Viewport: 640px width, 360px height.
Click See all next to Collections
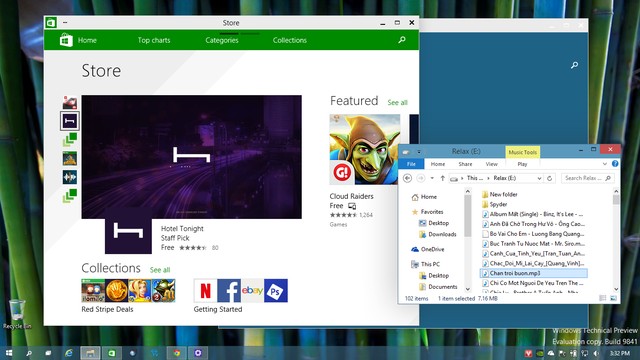point(160,270)
